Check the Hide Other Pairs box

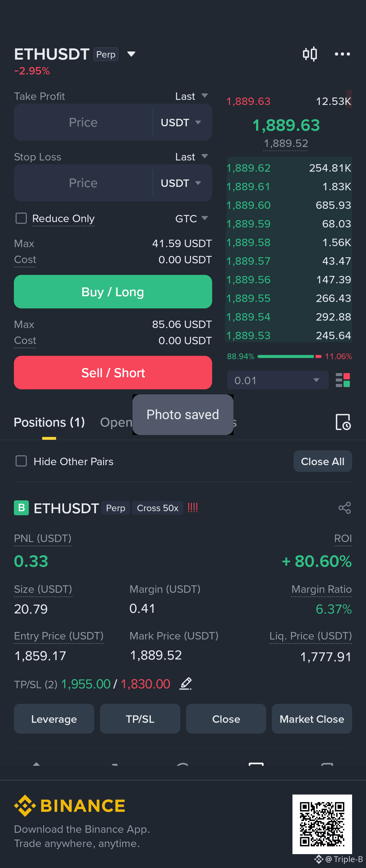tap(21, 461)
